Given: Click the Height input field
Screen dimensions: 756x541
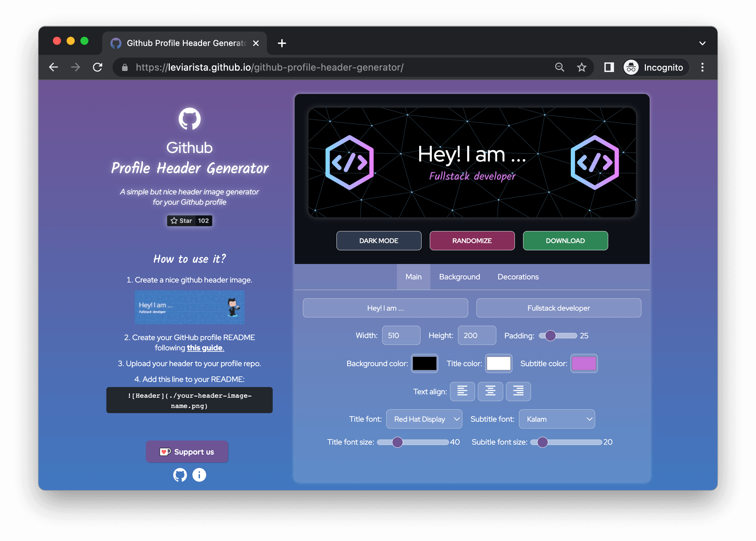Looking at the screenshot, I should 477,335.
